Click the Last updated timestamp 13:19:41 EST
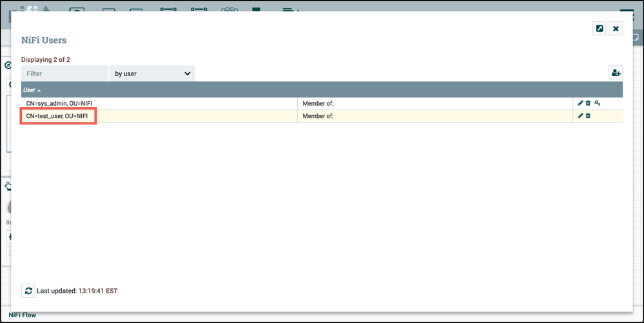 tap(98, 291)
